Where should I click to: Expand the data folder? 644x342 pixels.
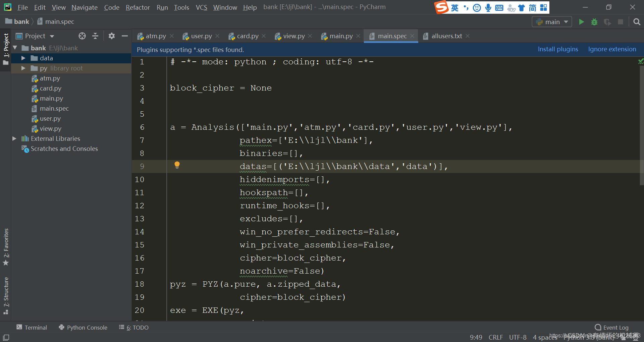pos(23,58)
